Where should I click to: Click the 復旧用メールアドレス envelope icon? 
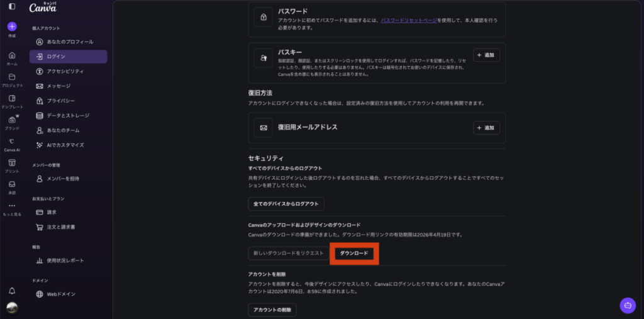[264, 128]
